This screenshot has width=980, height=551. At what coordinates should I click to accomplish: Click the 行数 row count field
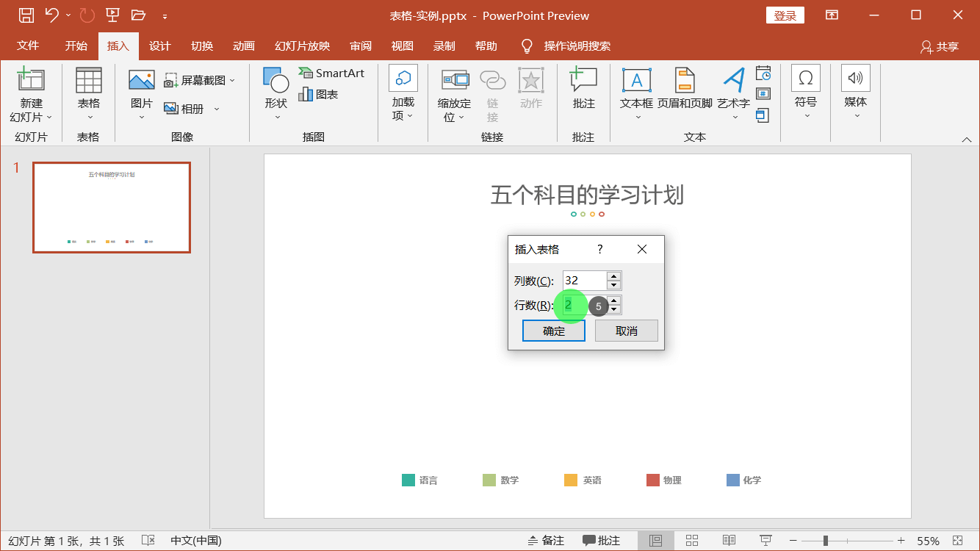pyautogui.click(x=585, y=305)
